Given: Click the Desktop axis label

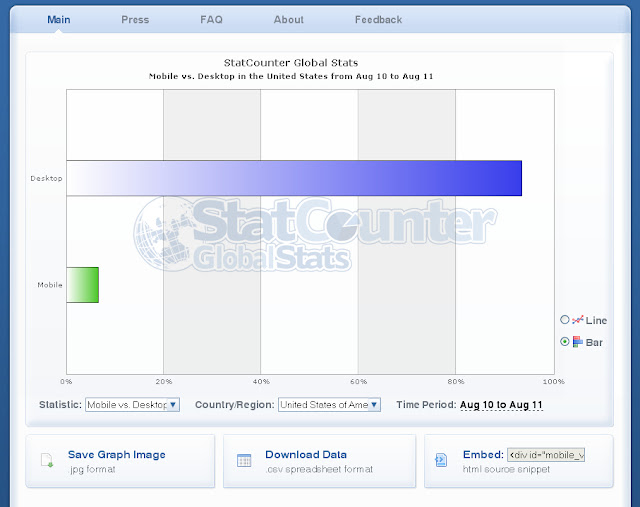Looking at the screenshot, I should pos(46,178).
